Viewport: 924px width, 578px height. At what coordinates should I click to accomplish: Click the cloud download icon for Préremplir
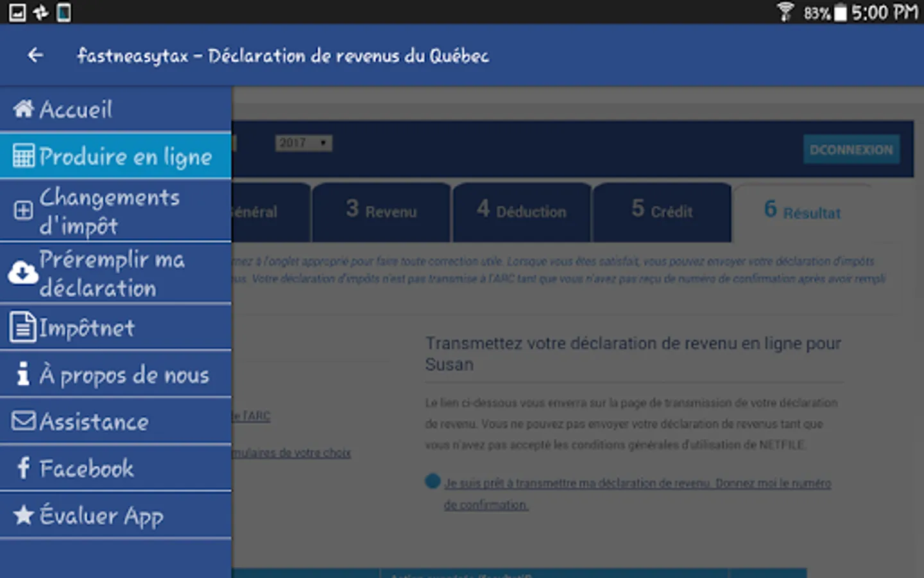tap(23, 272)
